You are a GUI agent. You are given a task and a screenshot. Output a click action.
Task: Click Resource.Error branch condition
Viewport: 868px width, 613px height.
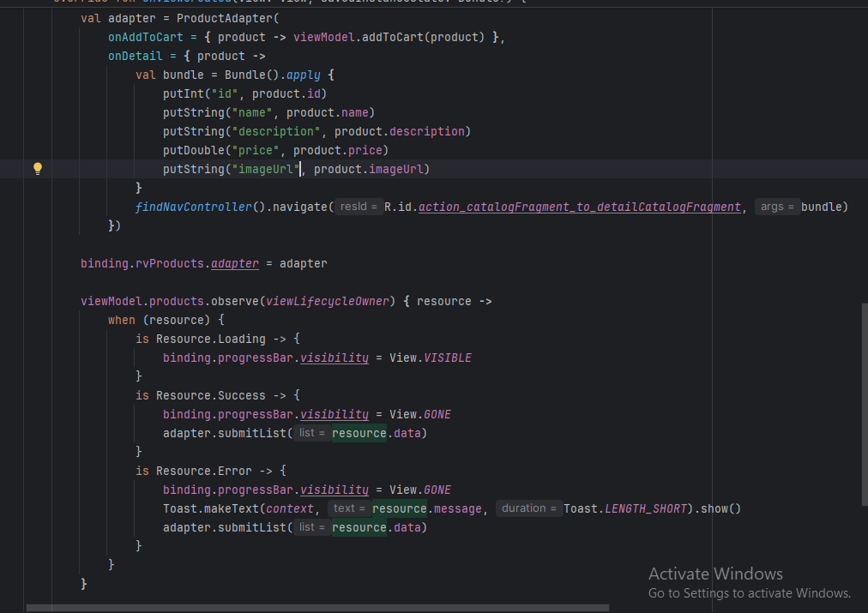[x=204, y=471]
